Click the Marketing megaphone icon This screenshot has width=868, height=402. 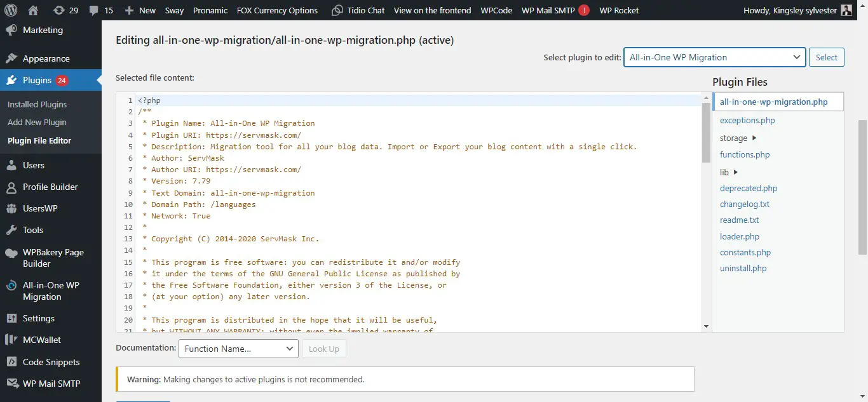click(x=11, y=30)
